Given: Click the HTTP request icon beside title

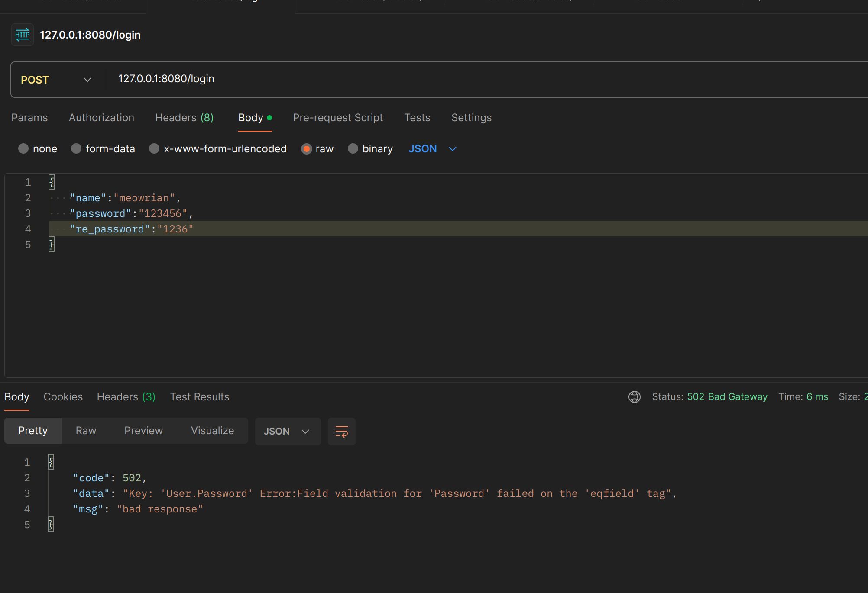Looking at the screenshot, I should pyautogui.click(x=22, y=35).
